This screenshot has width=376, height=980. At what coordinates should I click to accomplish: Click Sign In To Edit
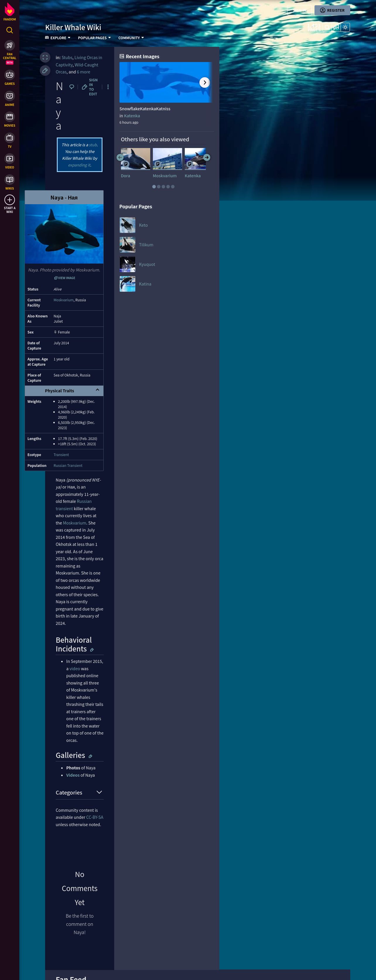click(90, 87)
